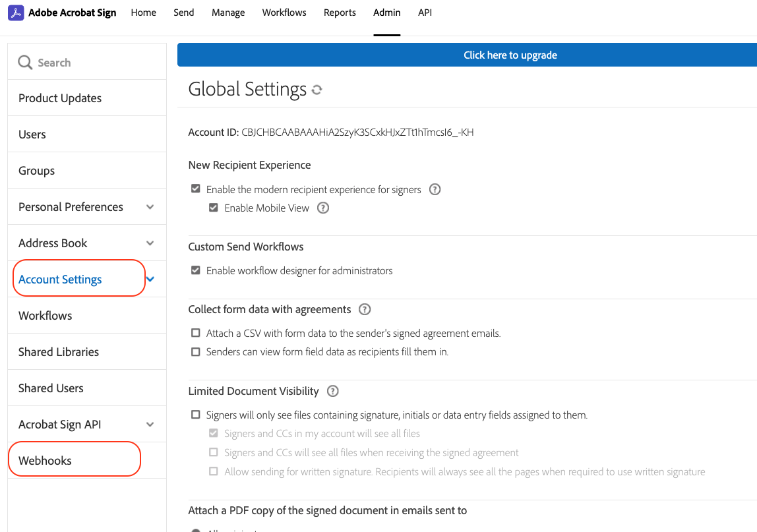The width and height of the screenshot is (757, 532).
Task: Click into the sidebar Search field
Action: (x=87, y=62)
